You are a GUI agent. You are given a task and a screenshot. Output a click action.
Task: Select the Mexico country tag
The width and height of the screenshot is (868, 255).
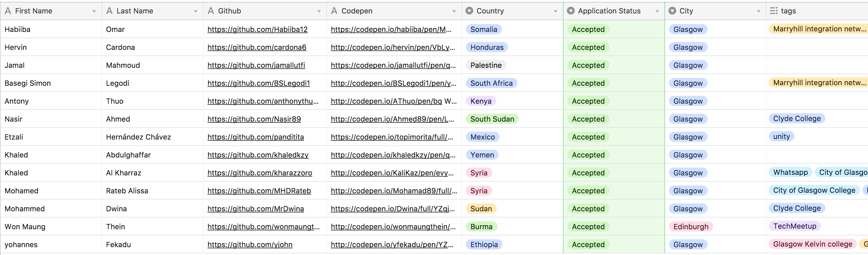point(483,137)
